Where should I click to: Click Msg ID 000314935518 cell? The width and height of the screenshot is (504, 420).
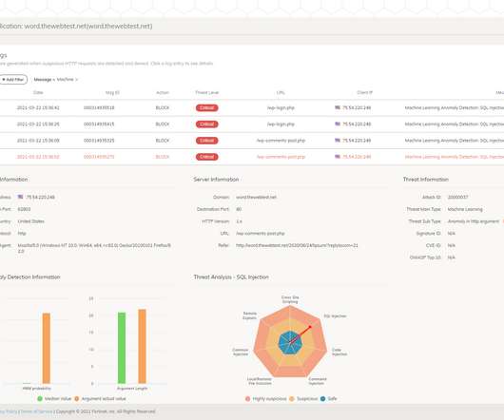tap(99, 108)
